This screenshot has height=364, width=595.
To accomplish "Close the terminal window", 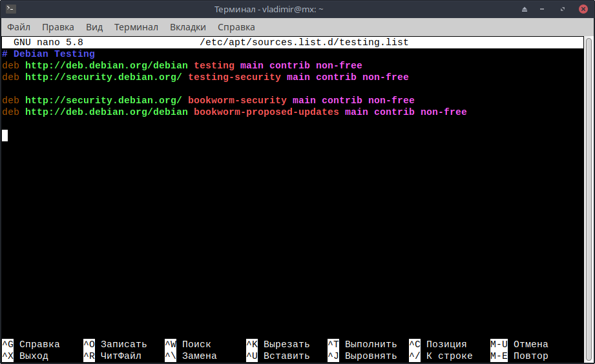I will point(583,9).
